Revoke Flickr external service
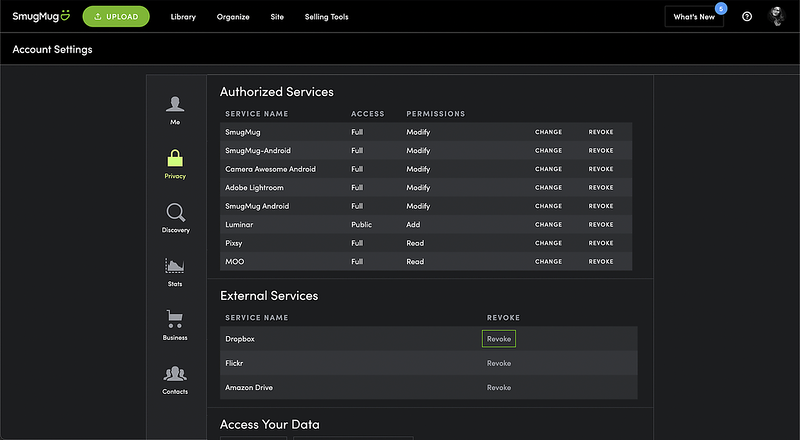800x440 pixels. click(499, 363)
